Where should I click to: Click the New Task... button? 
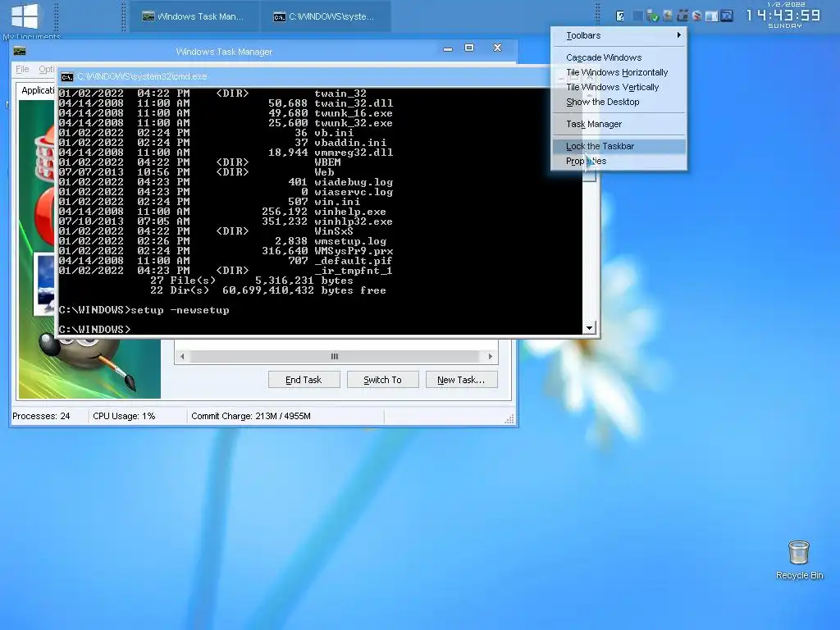pos(461,380)
